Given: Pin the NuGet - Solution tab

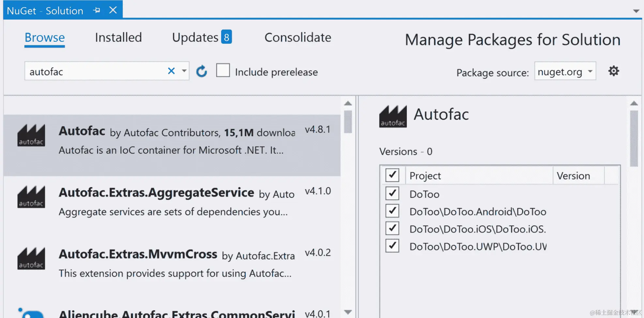Looking at the screenshot, I should point(97,10).
